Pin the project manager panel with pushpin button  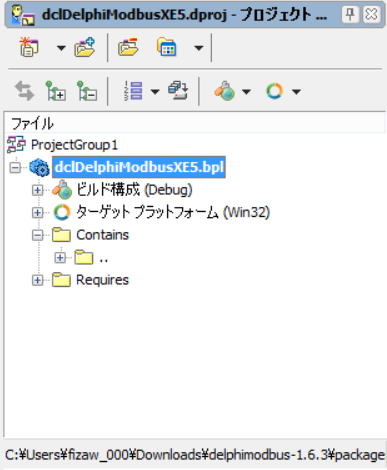pyautogui.click(x=350, y=15)
